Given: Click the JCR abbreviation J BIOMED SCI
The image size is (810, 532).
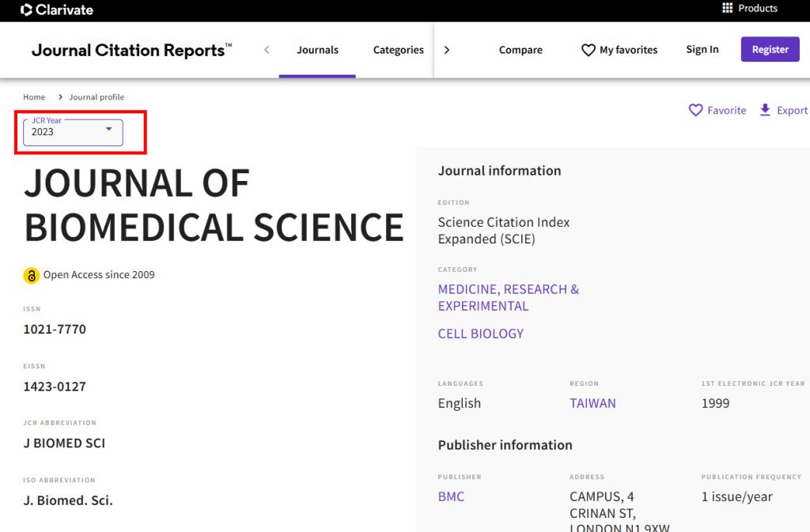Looking at the screenshot, I should 64,443.
